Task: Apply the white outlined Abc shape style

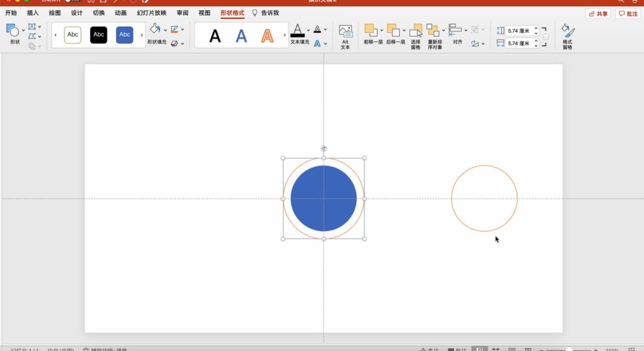Action: pyautogui.click(x=73, y=35)
